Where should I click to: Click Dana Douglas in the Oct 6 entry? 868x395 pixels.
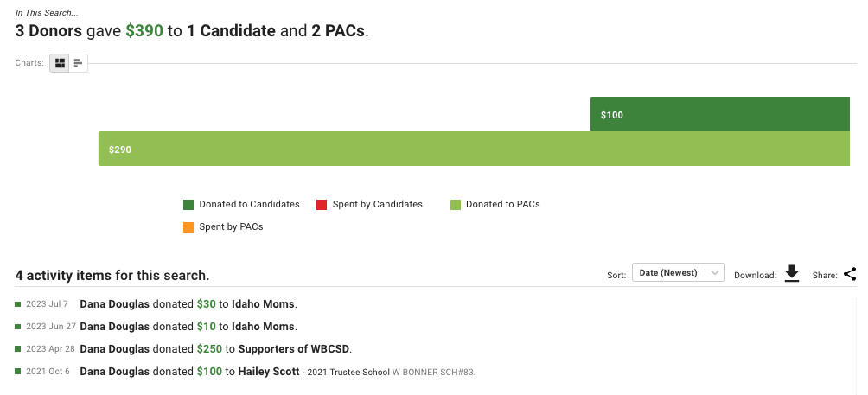pyautogui.click(x=115, y=371)
